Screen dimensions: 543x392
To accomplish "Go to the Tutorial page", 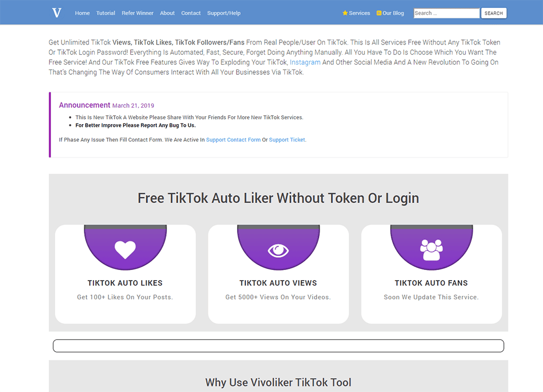I will 106,13.
